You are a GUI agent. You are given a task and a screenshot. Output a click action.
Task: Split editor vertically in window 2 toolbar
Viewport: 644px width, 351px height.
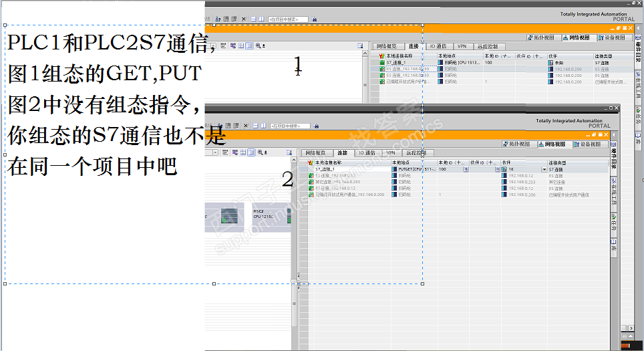(263, 126)
